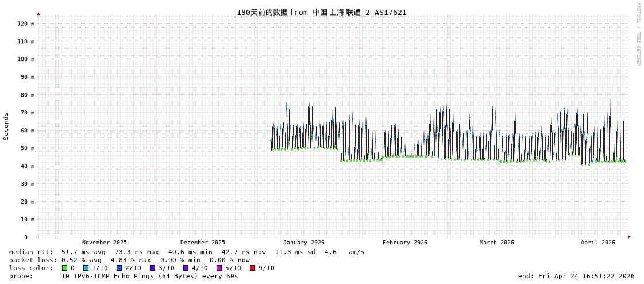Click the arrow at the x-axis right end
Image resolution: width=644 pixels, height=284 pixels.
coord(629,237)
